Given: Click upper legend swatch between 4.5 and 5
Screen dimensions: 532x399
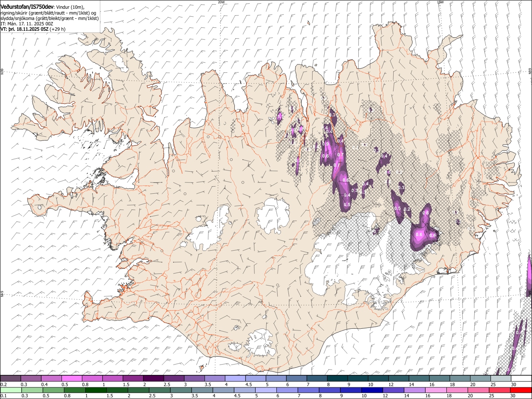Looking at the screenshot, I should tap(256, 379).
